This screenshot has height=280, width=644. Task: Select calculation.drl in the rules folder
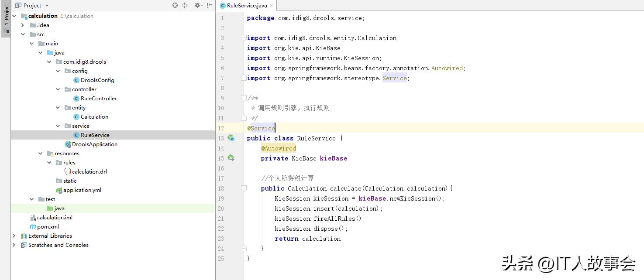[89, 172]
